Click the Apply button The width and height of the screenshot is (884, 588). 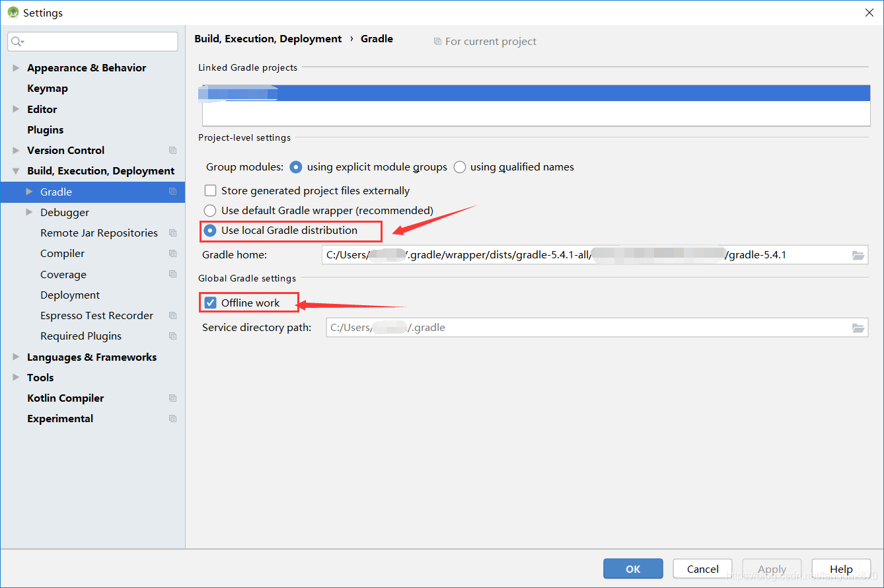tap(772, 569)
